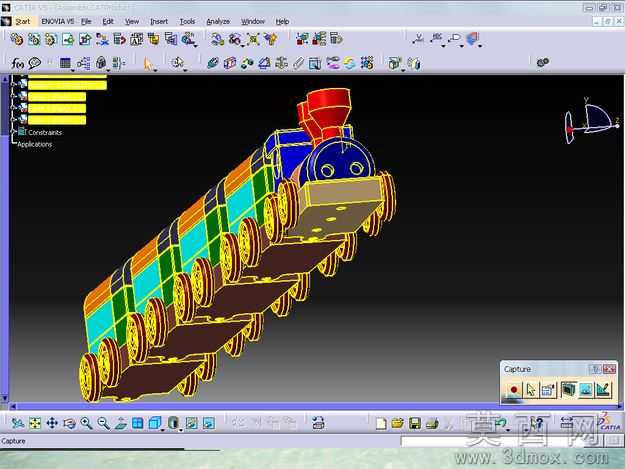The image size is (625, 469).
Task: Click the What's This help cursor icon
Action: click(x=537, y=422)
